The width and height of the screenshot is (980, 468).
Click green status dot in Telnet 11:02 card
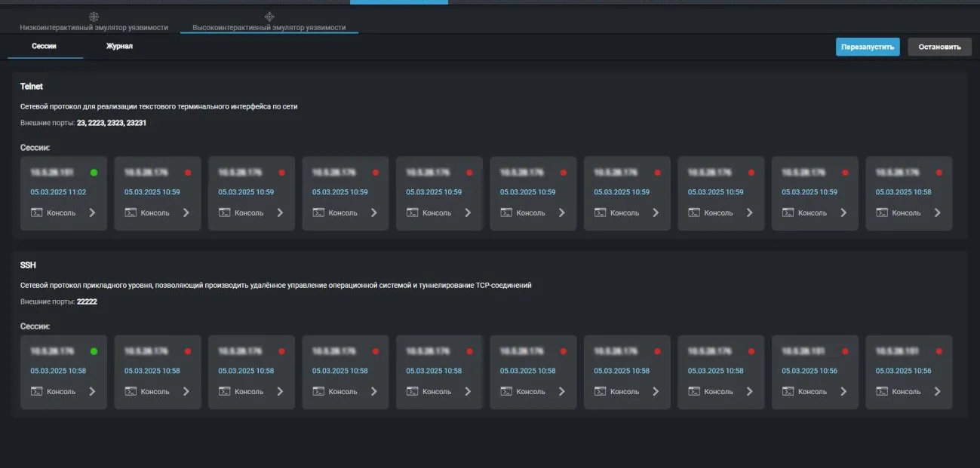[94, 173]
